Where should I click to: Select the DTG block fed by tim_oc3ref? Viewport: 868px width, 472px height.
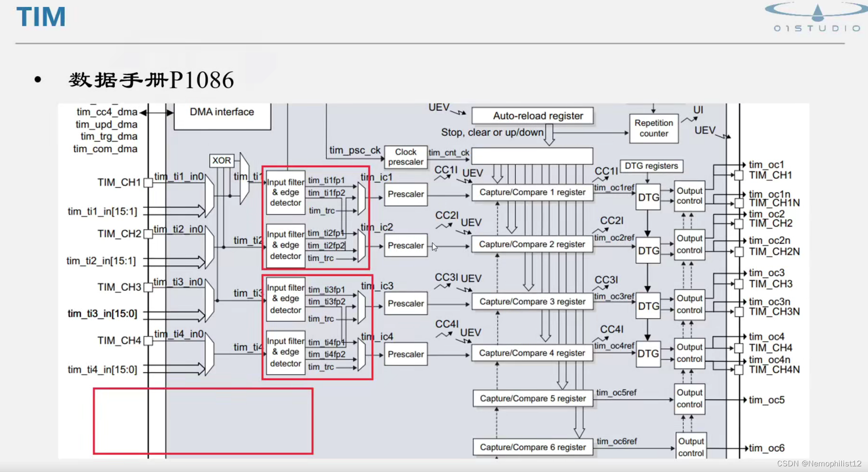click(648, 306)
